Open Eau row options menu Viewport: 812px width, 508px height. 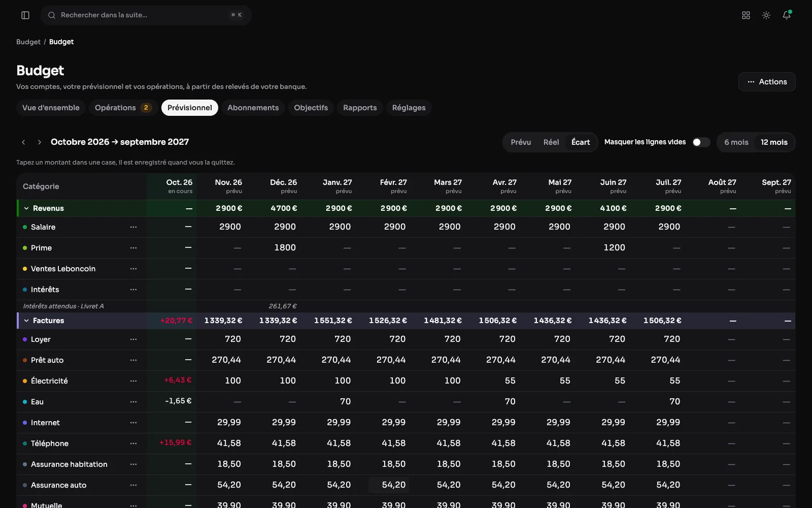[133, 402]
